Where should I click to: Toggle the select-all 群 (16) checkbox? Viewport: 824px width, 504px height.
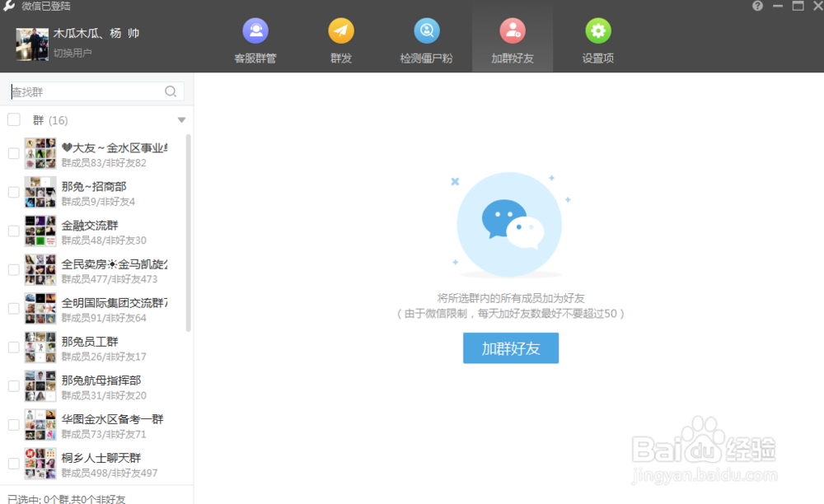click(14, 119)
